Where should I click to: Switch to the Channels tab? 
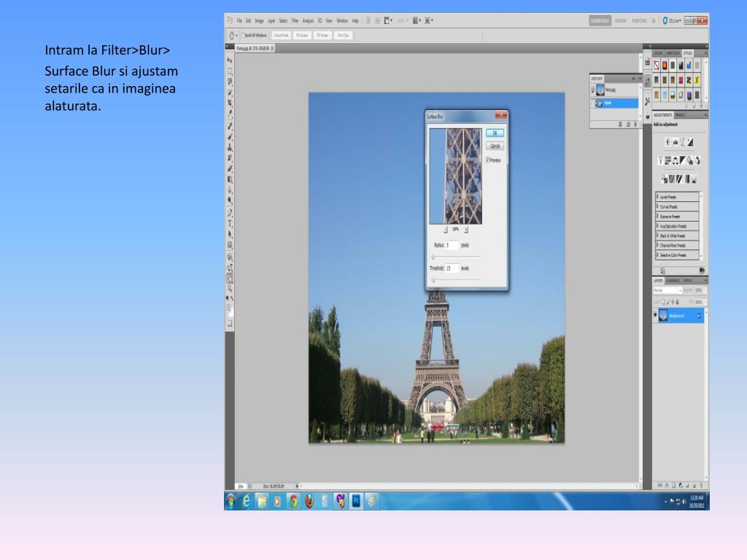pos(673,281)
